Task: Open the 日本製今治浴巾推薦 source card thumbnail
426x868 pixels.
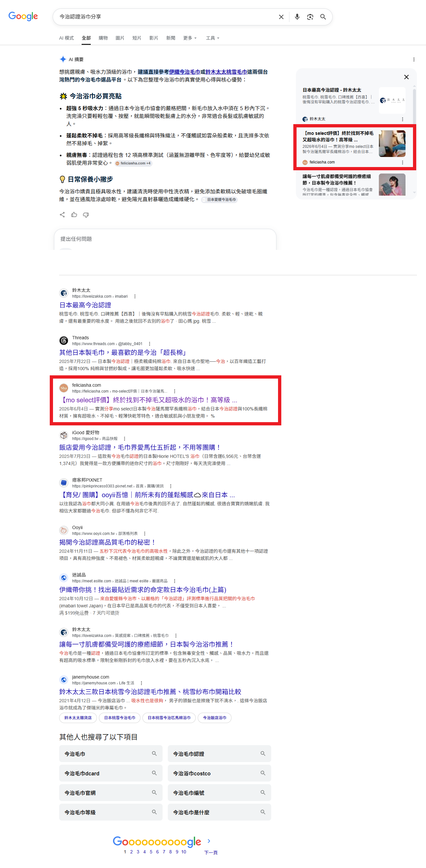Action: [x=392, y=185]
